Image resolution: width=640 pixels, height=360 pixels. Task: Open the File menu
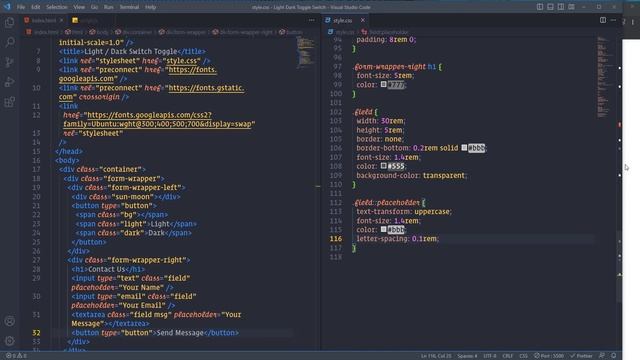(21, 7)
